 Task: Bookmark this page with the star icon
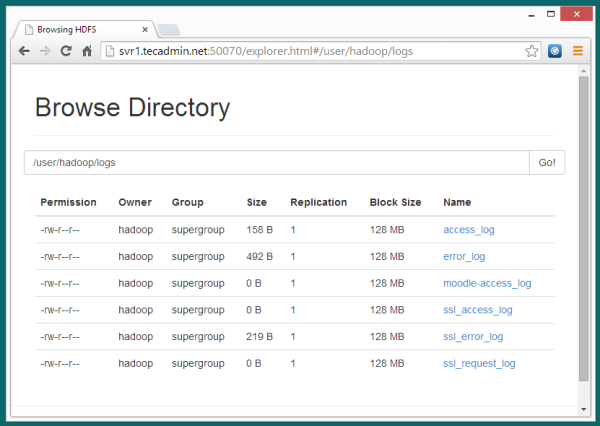pos(532,50)
